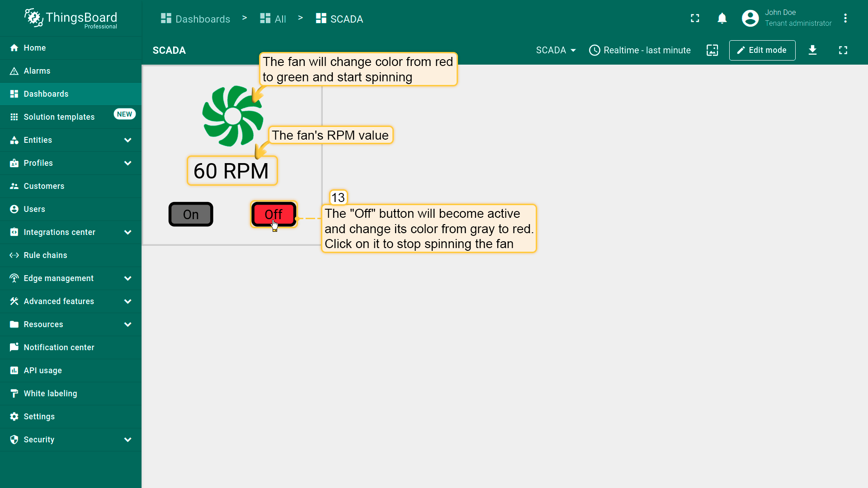Go to Alarms page
The image size is (868, 488).
[x=37, y=71]
